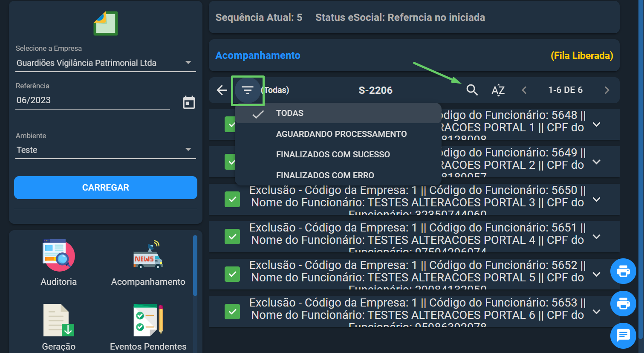644x353 pixels.
Task: Open the chat message bubble button
Action: coord(623,336)
